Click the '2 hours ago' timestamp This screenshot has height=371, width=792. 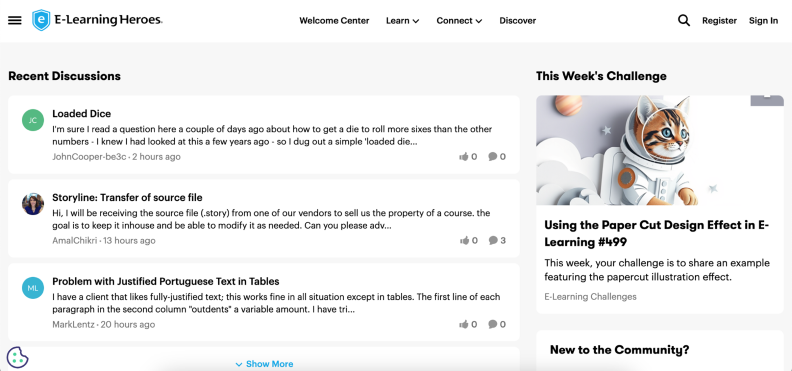coord(157,156)
